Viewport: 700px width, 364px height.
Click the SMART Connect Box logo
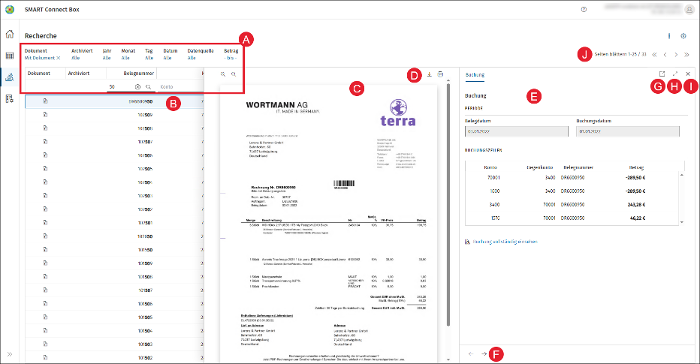[9, 9]
